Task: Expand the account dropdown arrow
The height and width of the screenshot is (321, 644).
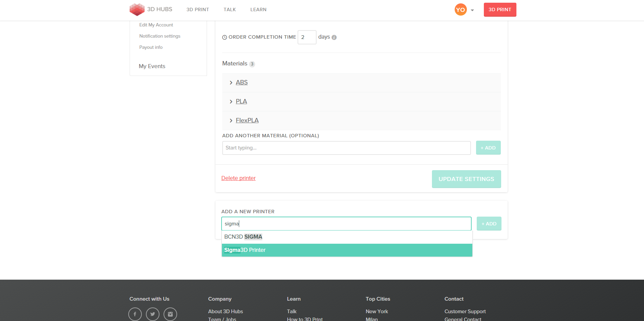Action: [x=472, y=10]
